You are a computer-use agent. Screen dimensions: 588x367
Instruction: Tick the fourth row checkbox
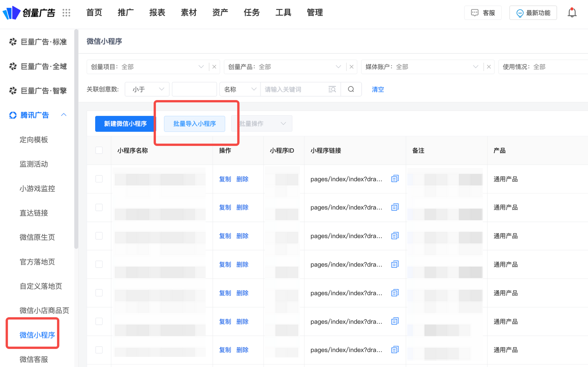tap(99, 264)
